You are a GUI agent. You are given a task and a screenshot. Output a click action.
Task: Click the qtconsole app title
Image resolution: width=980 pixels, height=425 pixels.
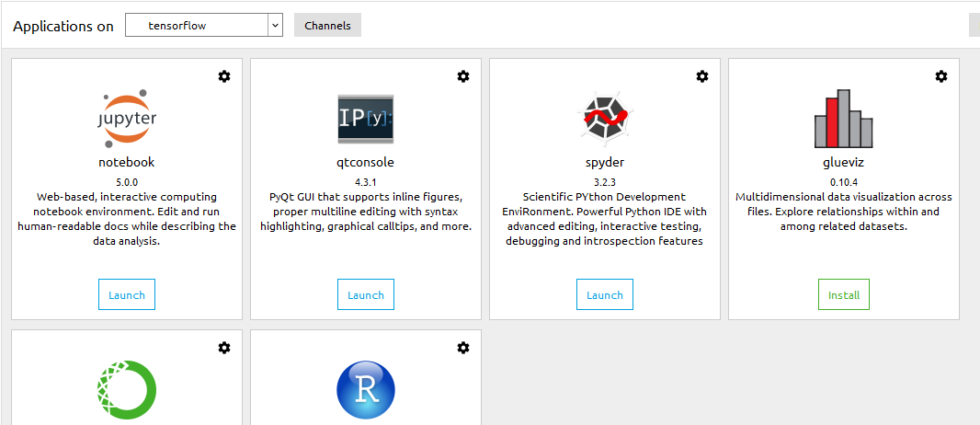pos(366,163)
